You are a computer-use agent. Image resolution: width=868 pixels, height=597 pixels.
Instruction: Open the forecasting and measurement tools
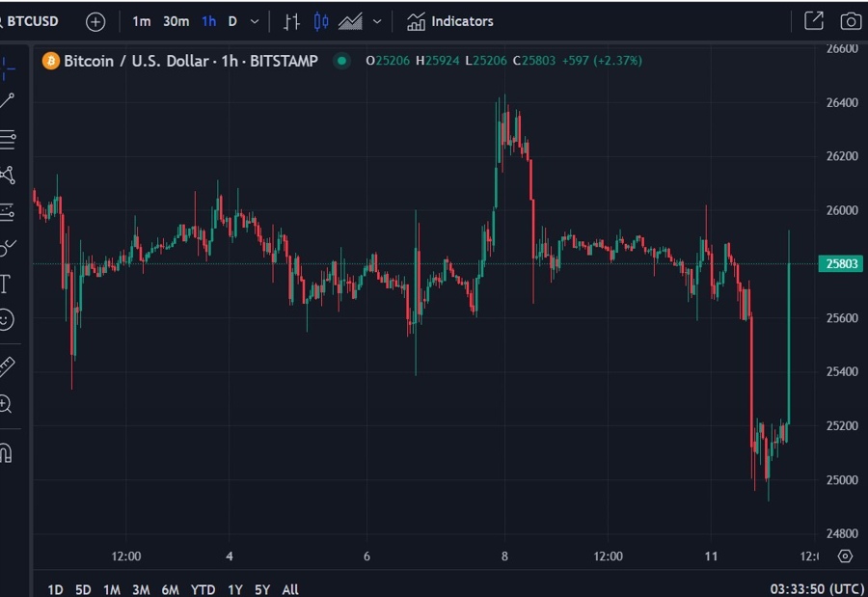point(7,212)
